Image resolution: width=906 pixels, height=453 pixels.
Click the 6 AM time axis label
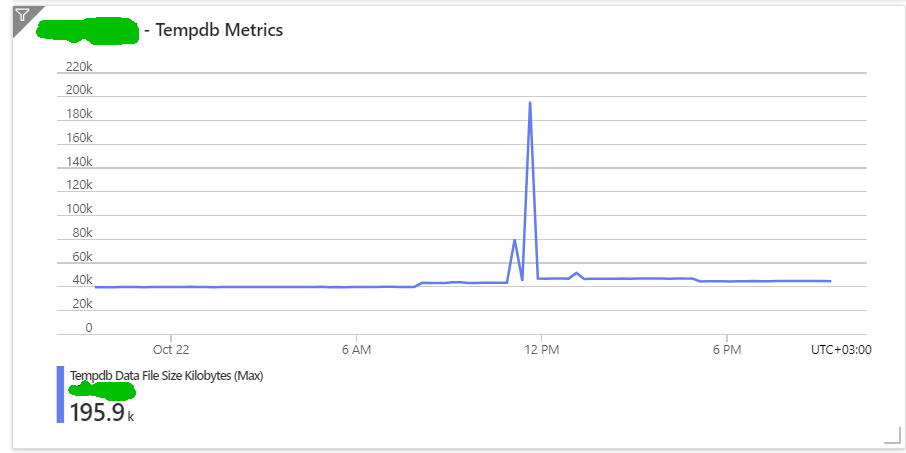point(356,349)
